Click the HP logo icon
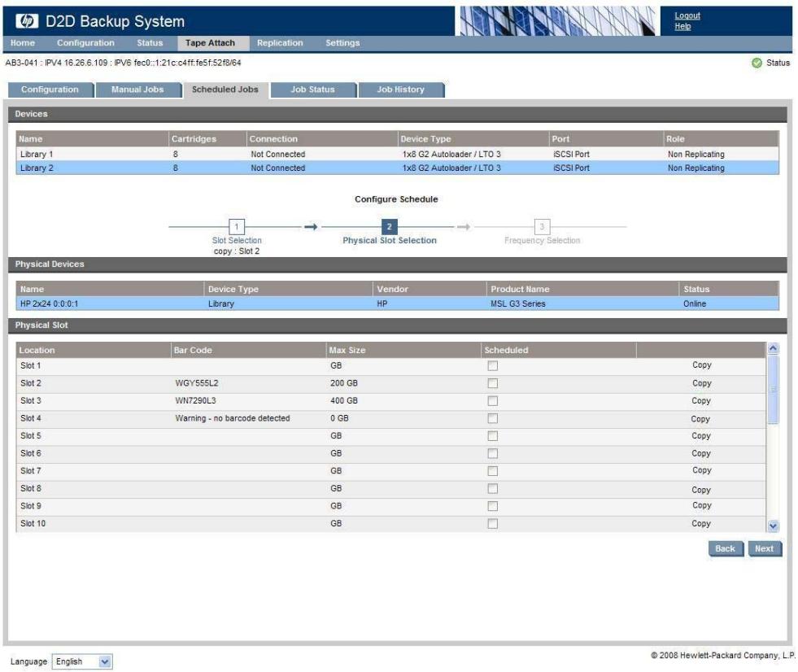This screenshot has height=672, width=798. pyautogui.click(x=27, y=21)
